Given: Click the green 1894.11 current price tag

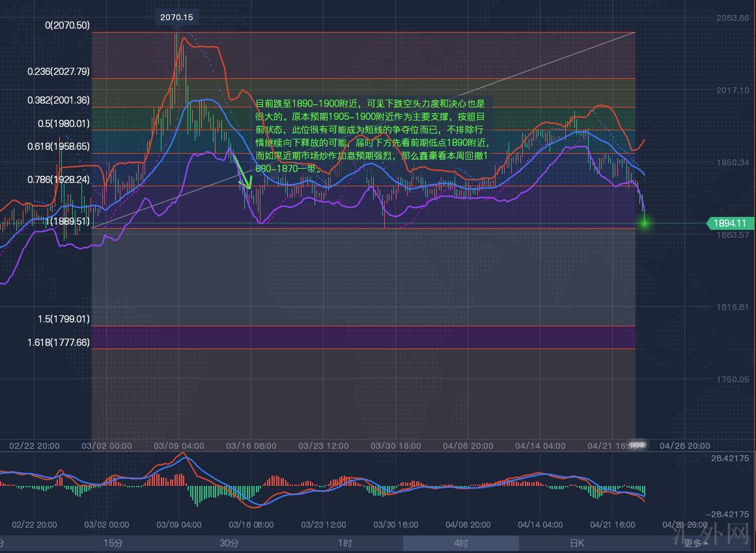Looking at the screenshot, I should [730, 223].
